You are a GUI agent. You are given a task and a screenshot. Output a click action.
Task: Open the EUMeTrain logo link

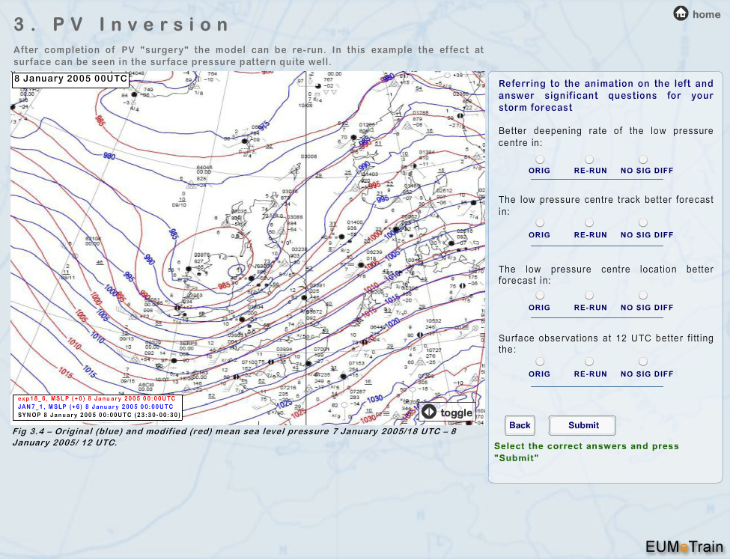coord(684,546)
